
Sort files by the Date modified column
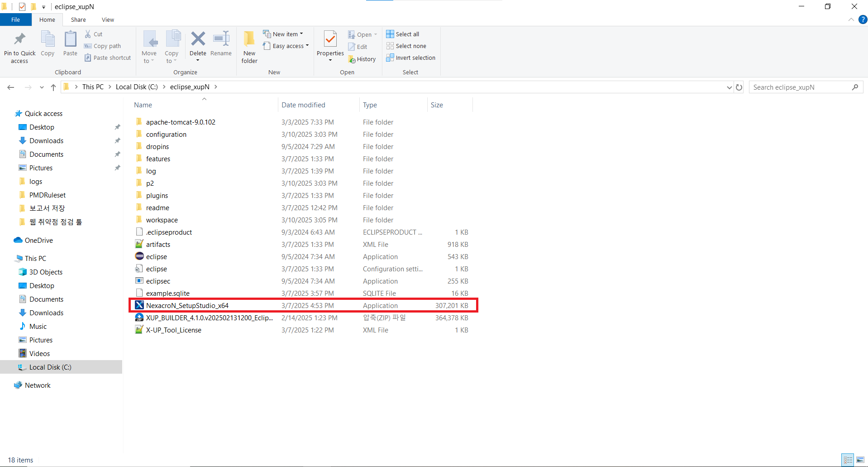pos(303,105)
